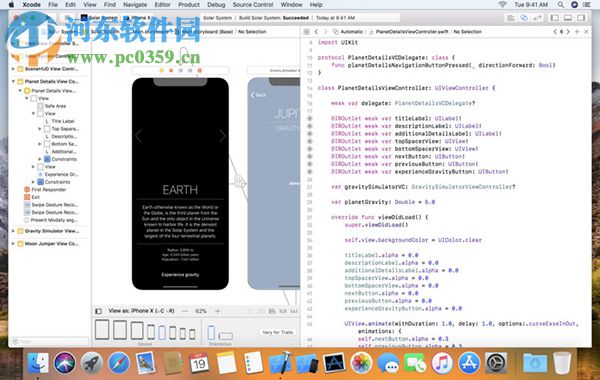Go to previous counterpart file arrow
This screenshot has width=600, height=380.
555,32
